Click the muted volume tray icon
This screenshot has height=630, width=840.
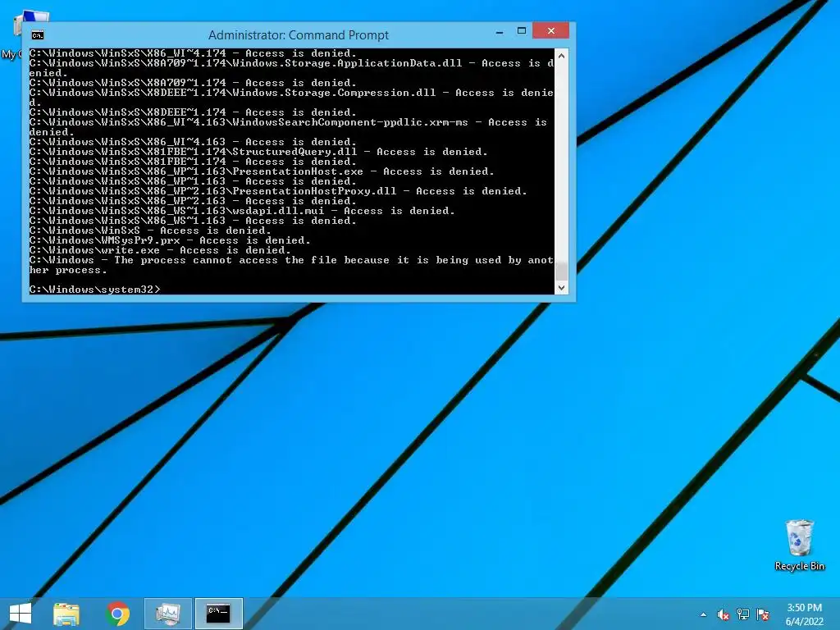pyautogui.click(x=724, y=614)
